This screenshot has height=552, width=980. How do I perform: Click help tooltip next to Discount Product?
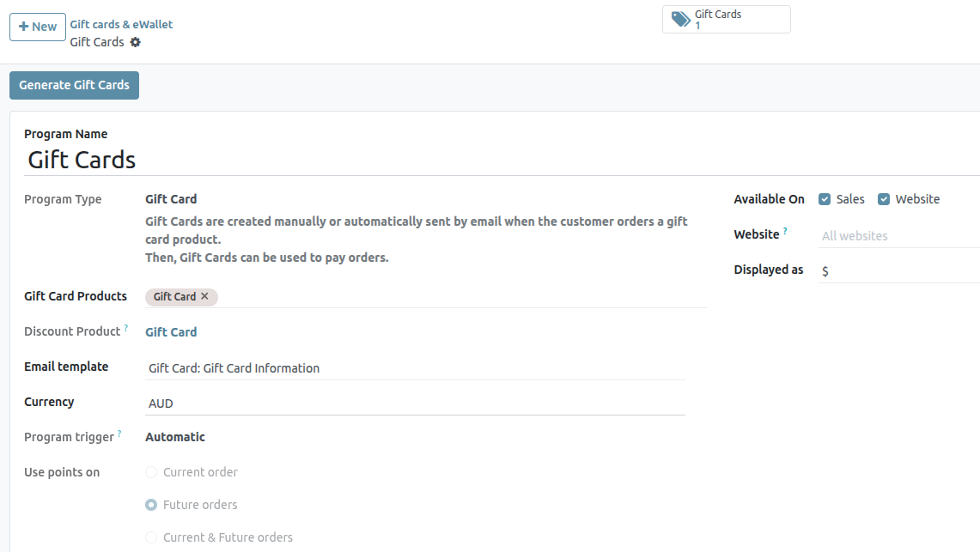126,328
